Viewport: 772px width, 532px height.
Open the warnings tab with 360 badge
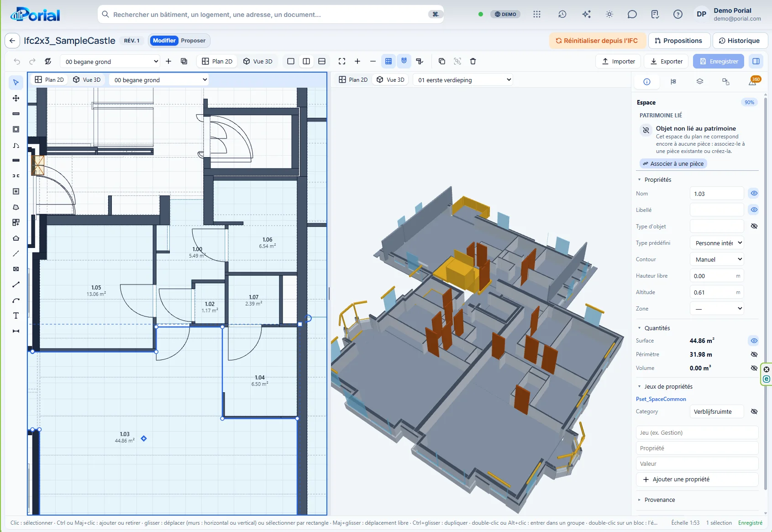pos(753,81)
